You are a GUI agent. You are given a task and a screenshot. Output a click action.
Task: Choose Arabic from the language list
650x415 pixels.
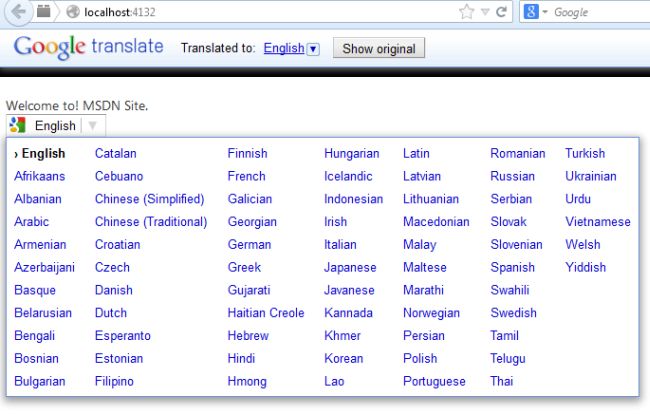(32, 222)
